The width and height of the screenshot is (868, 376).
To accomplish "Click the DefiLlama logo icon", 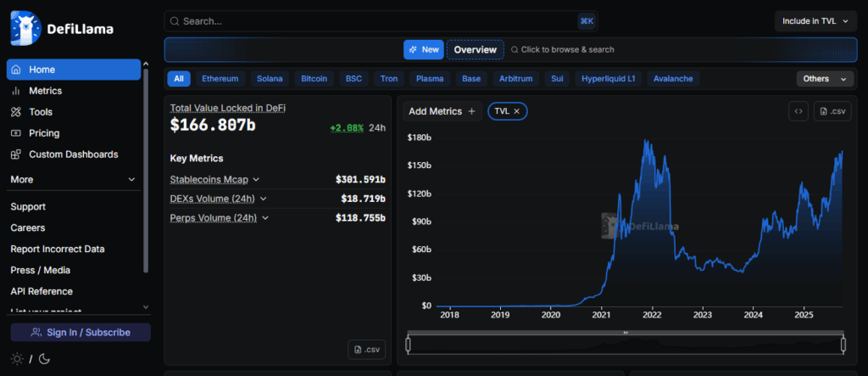I will (x=25, y=27).
